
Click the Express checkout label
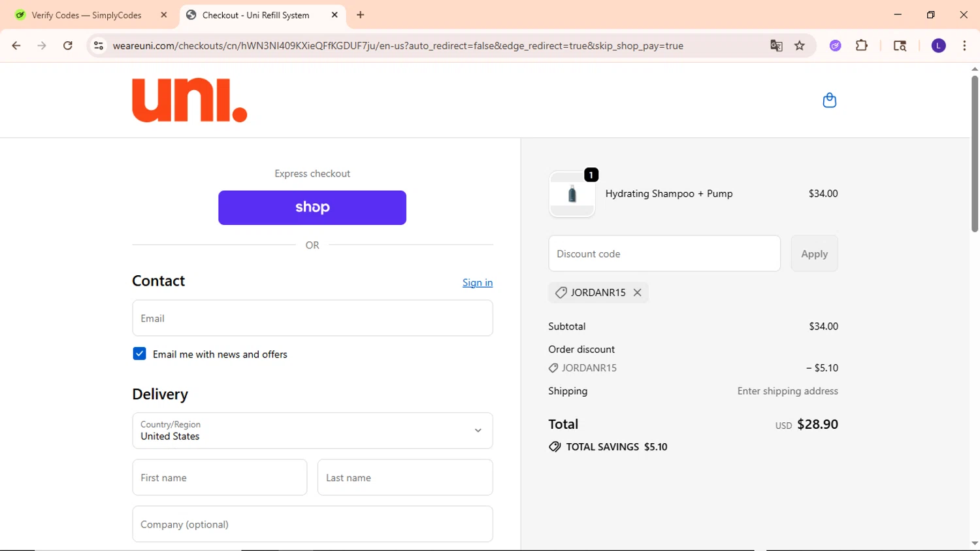coord(312,173)
